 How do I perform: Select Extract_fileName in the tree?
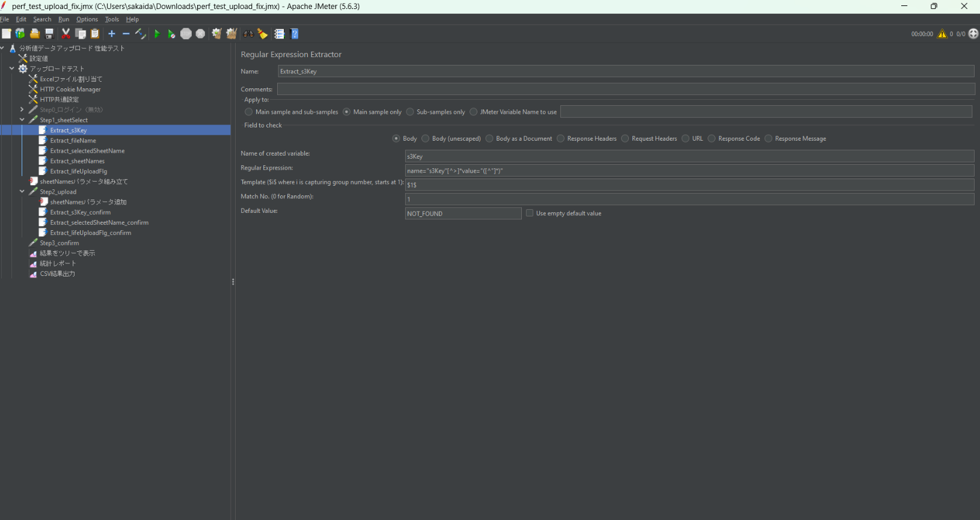tap(73, 141)
